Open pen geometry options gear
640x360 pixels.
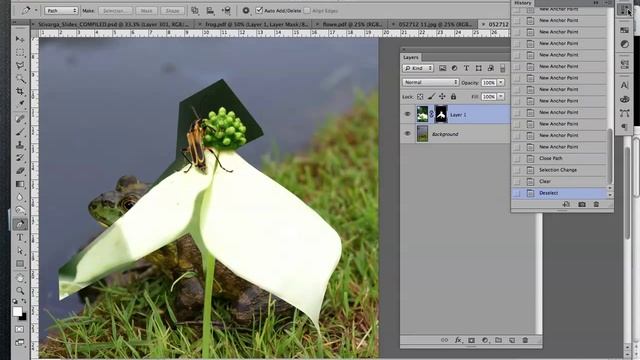246,11
